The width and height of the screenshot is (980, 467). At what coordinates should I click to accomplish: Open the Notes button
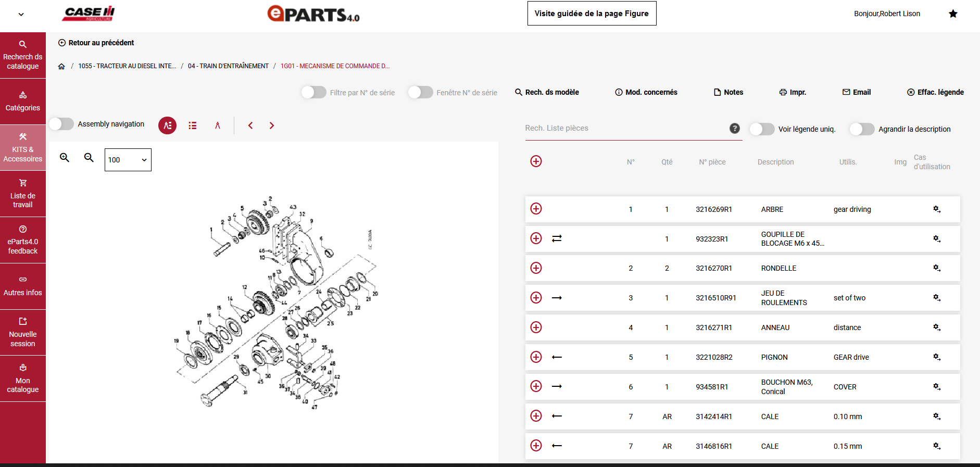pyautogui.click(x=728, y=92)
